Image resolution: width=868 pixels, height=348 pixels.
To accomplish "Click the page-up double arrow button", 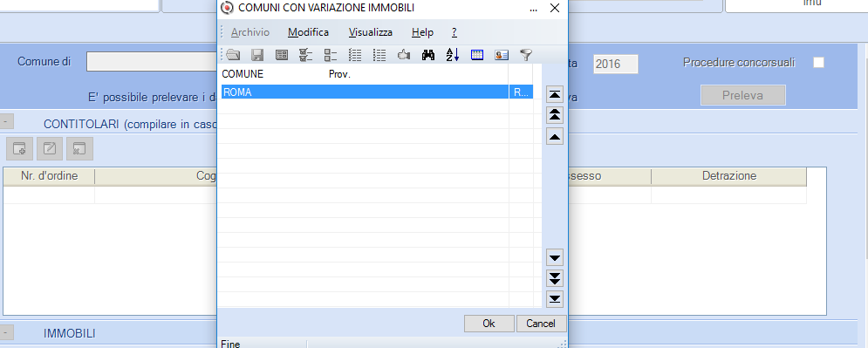I will click(555, 115).
